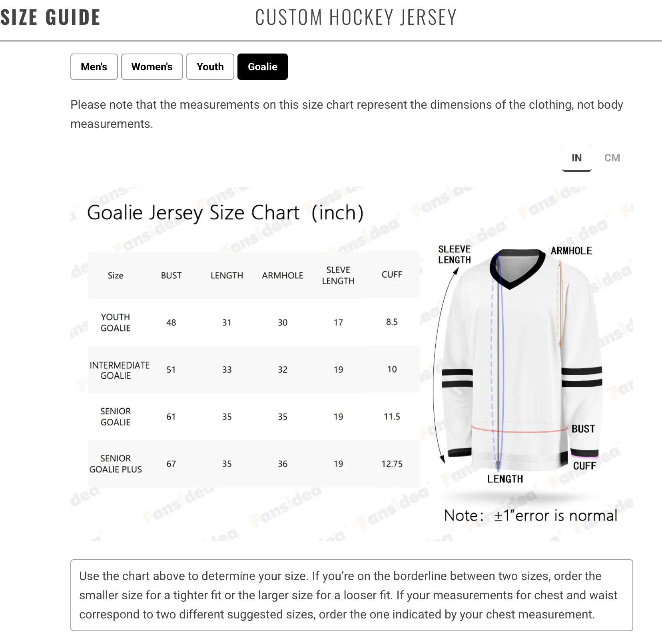Screen dimensions: 662x644
Task: Select the IN unit option
Action: [576, 158]
